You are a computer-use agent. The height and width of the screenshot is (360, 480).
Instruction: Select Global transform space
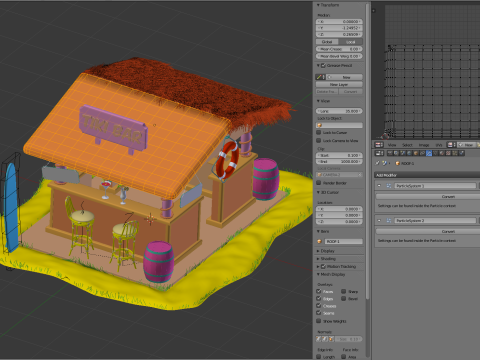pyautogui.click(x=327, y=42)
